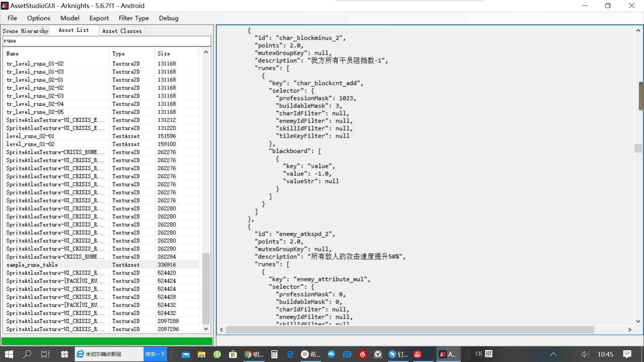The height and width of the screenshot is (362, 644).
Task: Click the rune filter text field
Action: click(x=107, y=41)
